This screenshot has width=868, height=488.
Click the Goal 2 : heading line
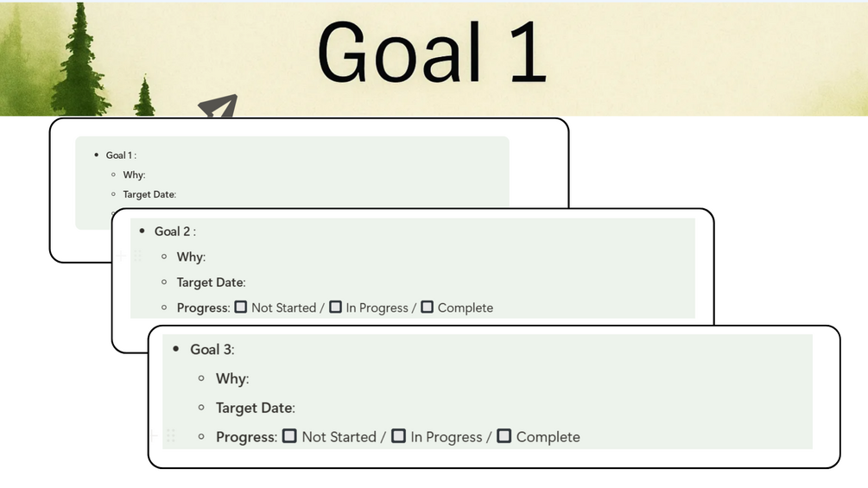[175, 231]
